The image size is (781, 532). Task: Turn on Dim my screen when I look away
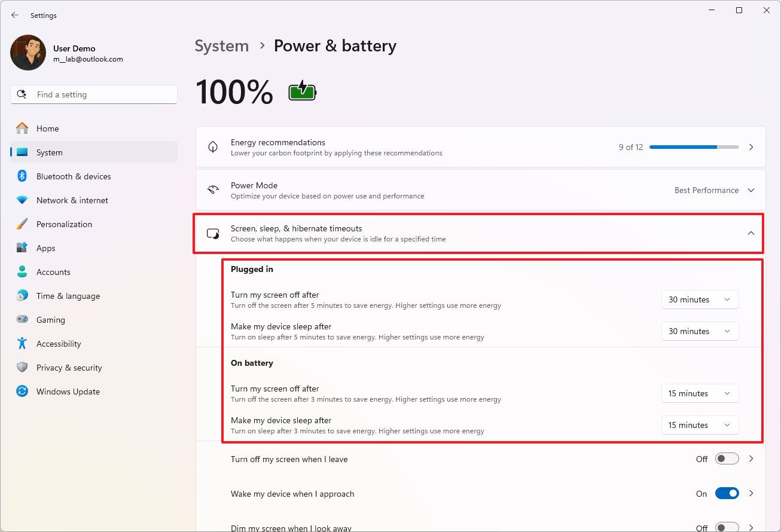(x=726, y=527)
